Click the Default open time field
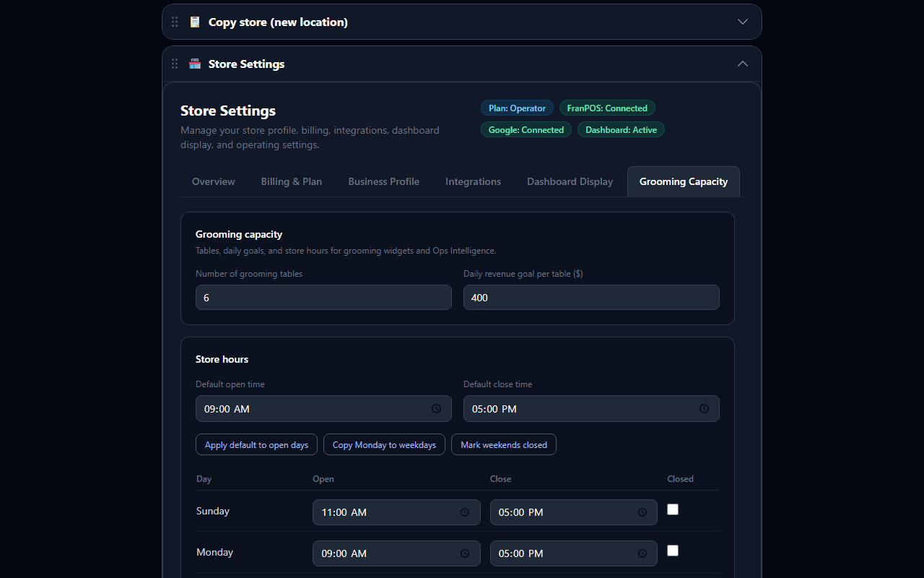Viewport: 924px width, 578px height. click(323, 409)
